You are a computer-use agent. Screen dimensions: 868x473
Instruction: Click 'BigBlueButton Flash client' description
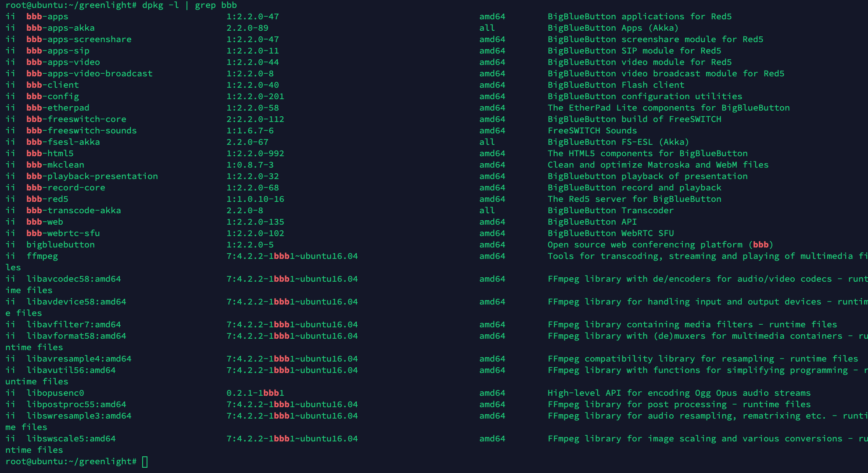616,85
